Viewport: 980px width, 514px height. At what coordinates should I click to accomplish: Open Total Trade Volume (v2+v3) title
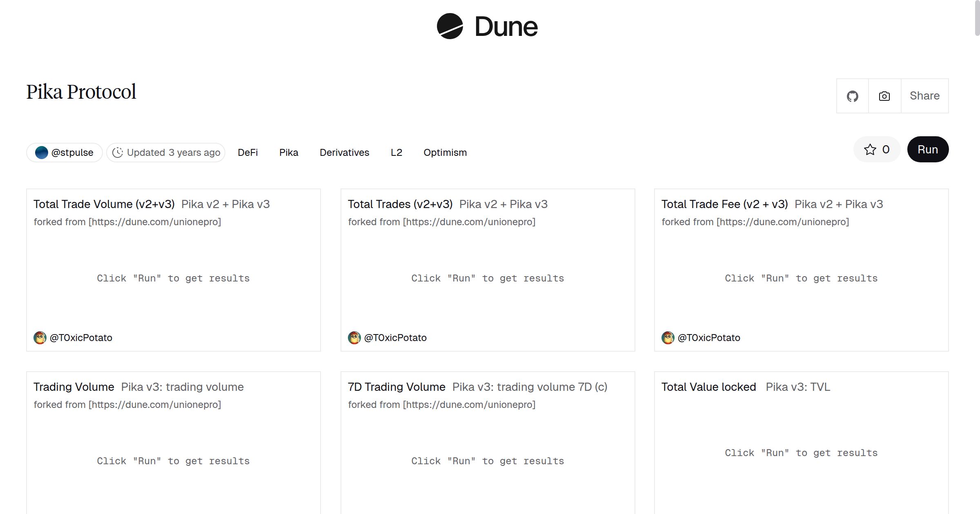click(104, 204)
